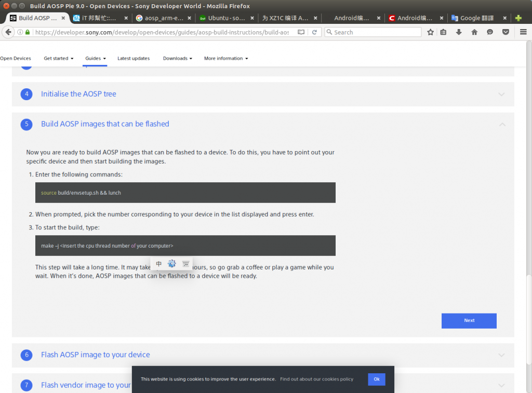Open Pocket icon in toolbar

click(x=506, y=32)
